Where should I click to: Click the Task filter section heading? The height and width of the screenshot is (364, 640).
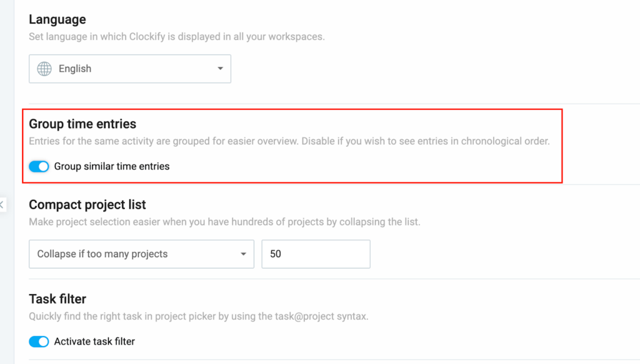click(x=57, y=299)
